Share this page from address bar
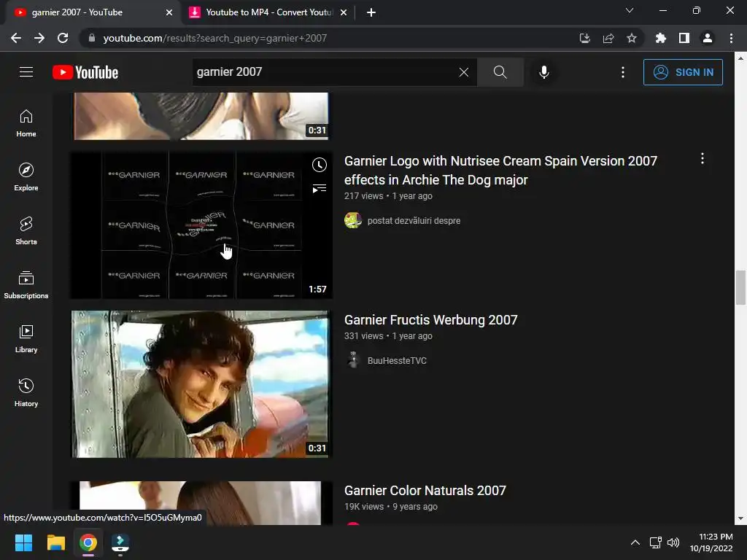 [x=608, y=38]
